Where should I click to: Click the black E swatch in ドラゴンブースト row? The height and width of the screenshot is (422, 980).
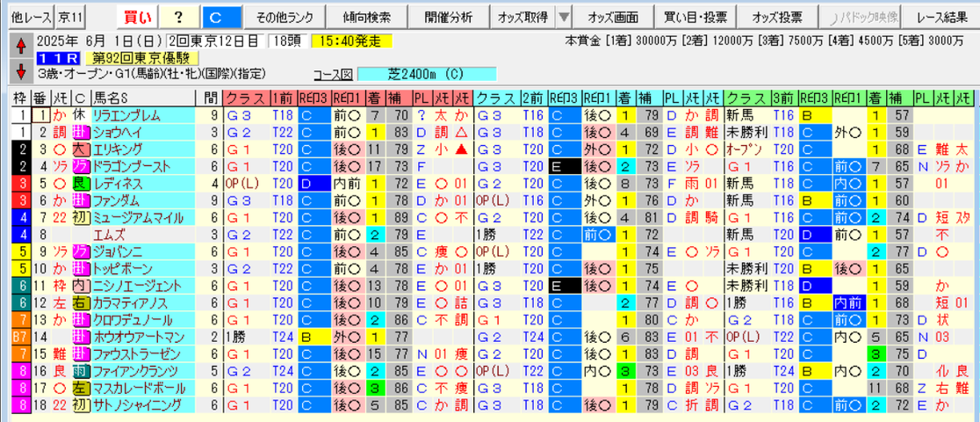tap(565, 166)
